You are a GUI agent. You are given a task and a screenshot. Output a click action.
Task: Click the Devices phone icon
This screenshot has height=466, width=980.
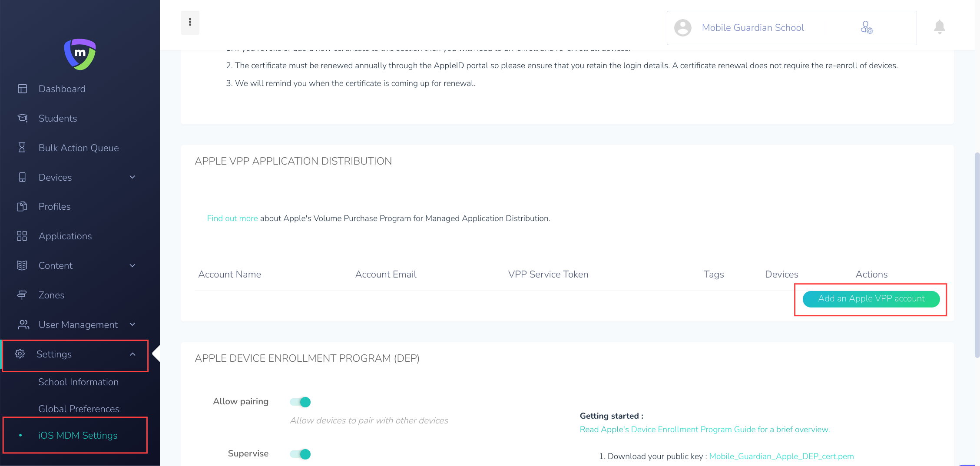tap(22, 177)
